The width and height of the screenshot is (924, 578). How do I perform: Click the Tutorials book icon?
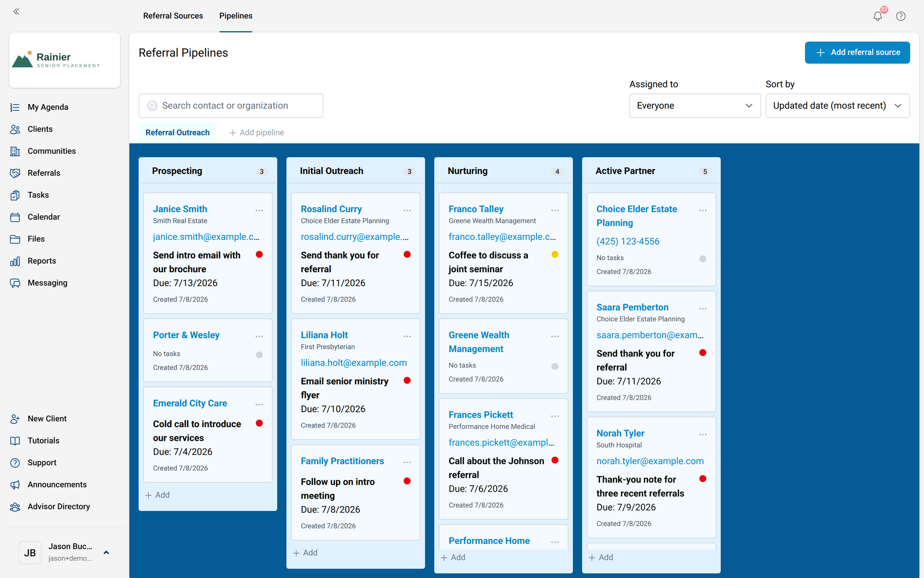click(15, 441)
